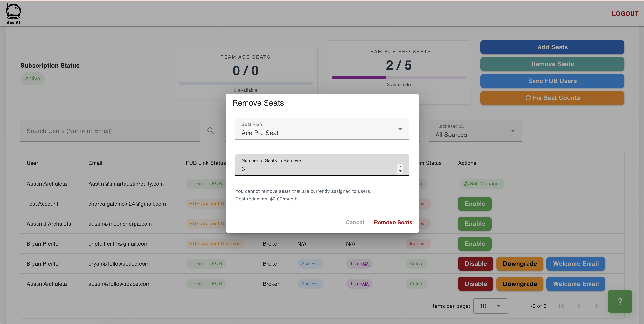Click Cancel in Remove Seats dialog
This screenshot has height=324, width=644.
pyautogui.click(x=355, y=222)
